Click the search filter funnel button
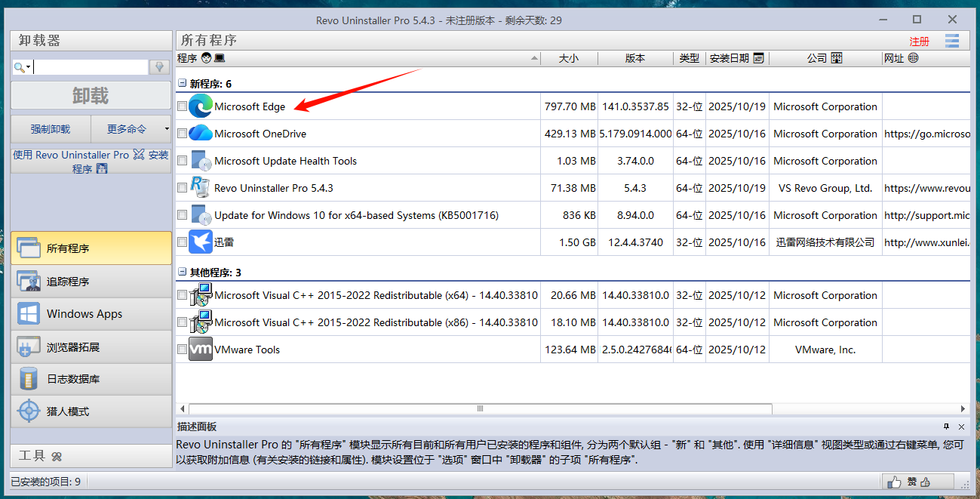 [x=158, y=67]
